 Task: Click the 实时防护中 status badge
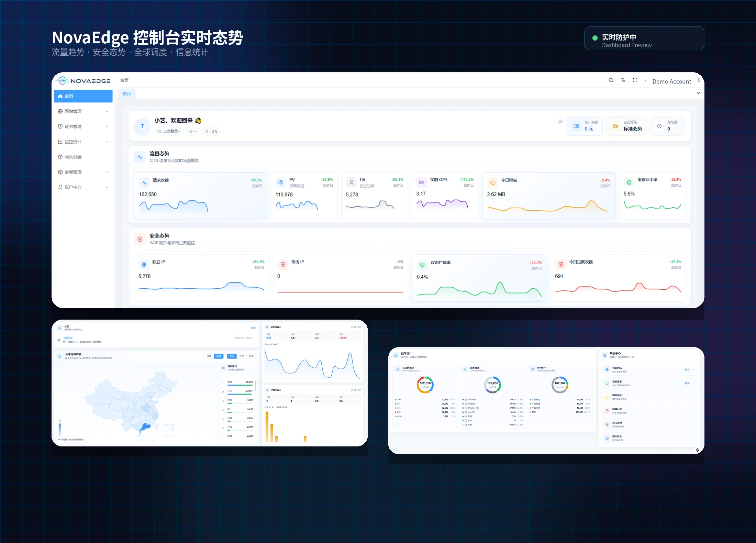pyautogui.click(x=644, y=38)
